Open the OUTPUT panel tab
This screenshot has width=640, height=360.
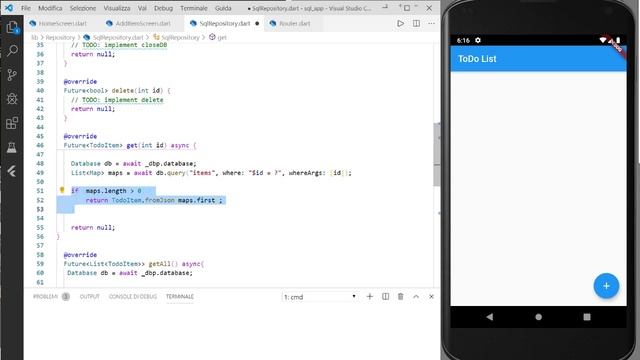click(89, 297)
